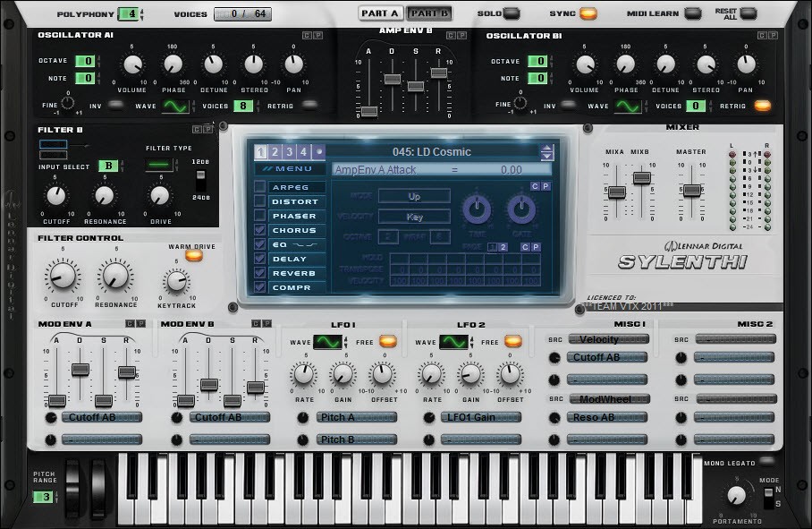Enable MIDI Learn
Viewport: 812px width, 529px height.
coord(692,13)
